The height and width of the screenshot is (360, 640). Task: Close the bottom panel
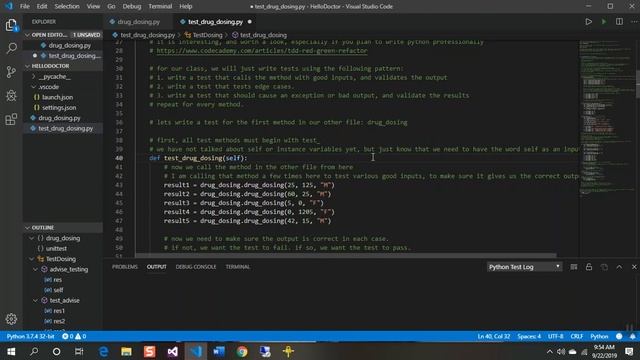click(634, 267)
